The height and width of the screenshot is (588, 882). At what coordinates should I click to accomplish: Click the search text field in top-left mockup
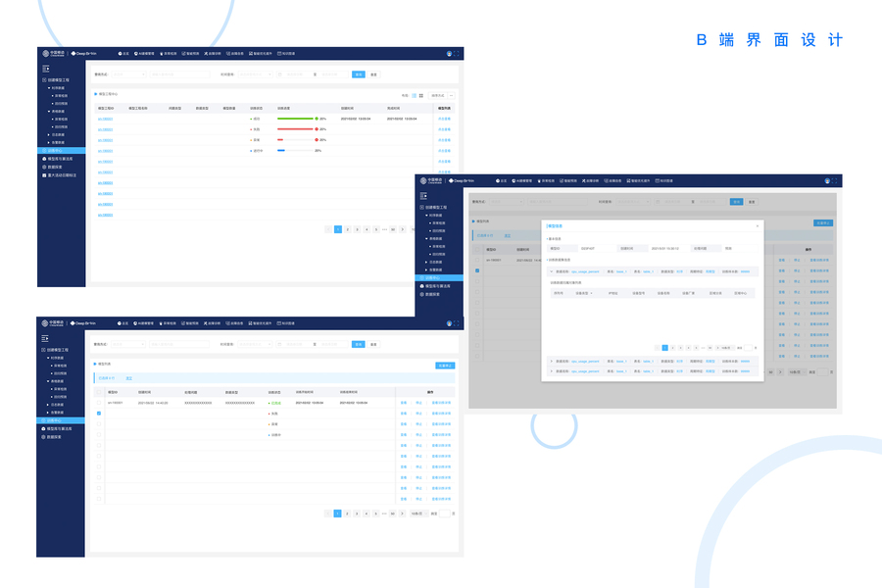click(179, 74)
